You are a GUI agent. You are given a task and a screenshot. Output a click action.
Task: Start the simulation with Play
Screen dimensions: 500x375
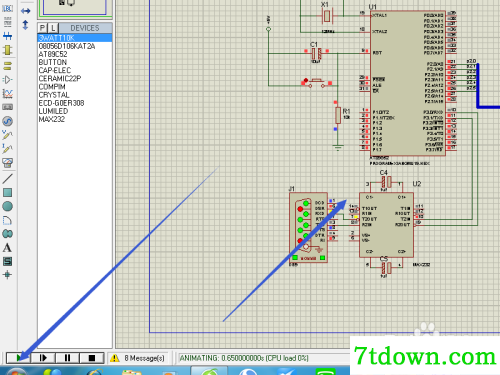(18, 358)
